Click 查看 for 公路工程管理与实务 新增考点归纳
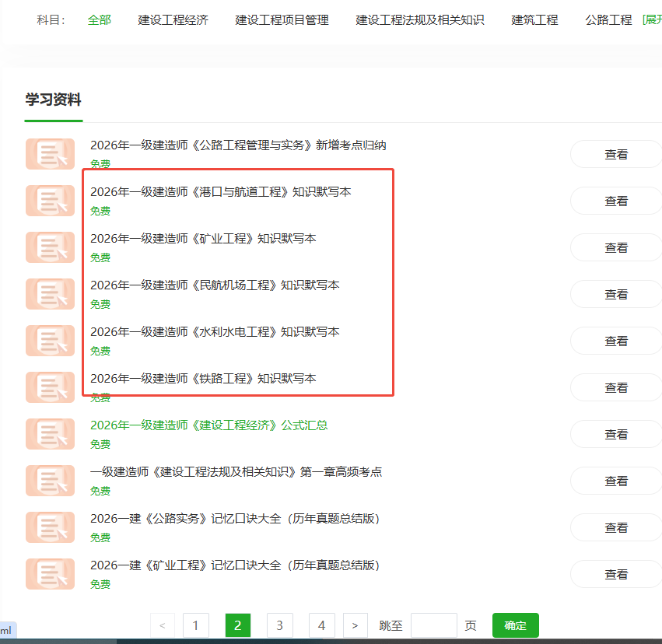This screenshot has width=662, height=644. tap(616, 155)
